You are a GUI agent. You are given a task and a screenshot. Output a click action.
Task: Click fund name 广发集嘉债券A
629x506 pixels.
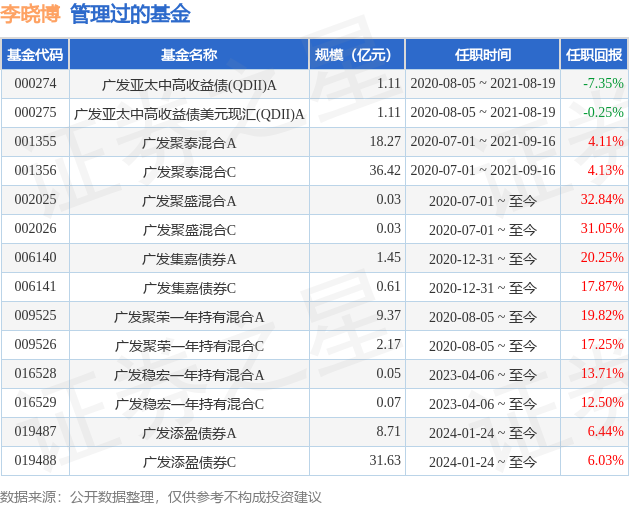(x=189, y=259)
